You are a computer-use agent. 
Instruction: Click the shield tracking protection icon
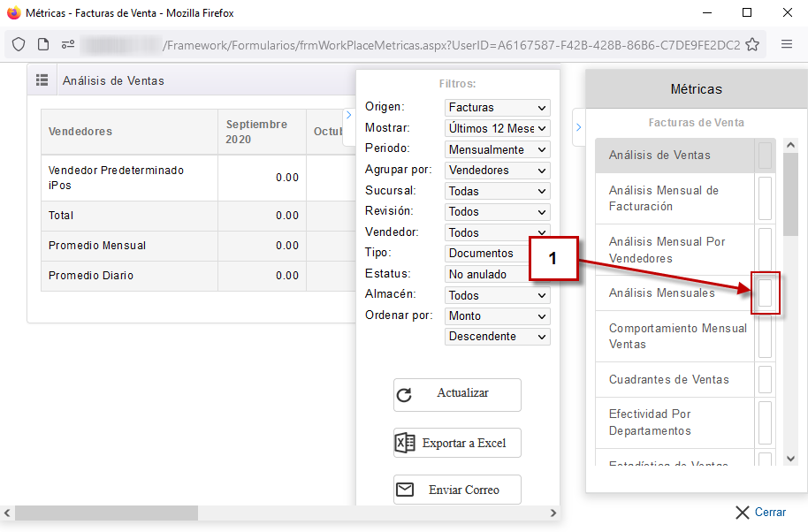19,45
